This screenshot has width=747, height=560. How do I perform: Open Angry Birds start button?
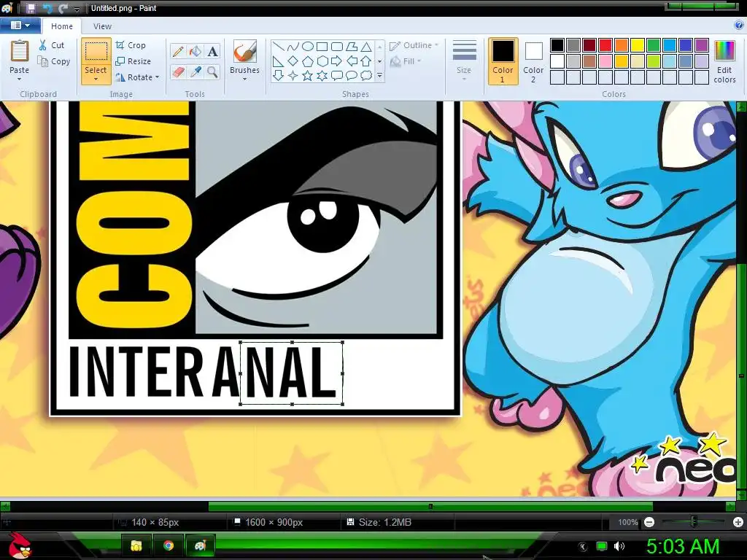(x=20, y=545)
